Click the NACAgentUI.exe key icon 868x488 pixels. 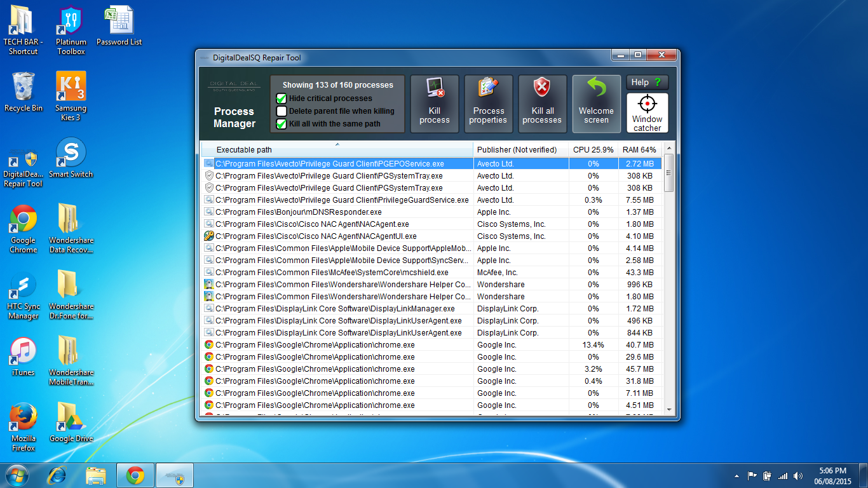(x=208, y=236)
